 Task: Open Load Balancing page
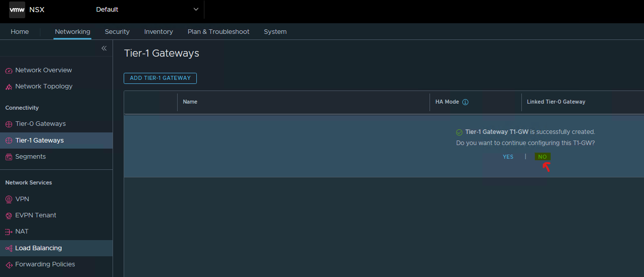38,248
